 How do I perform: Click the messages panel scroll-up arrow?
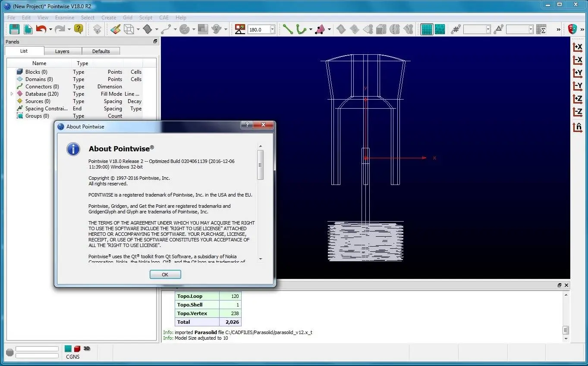coord(566,295)
